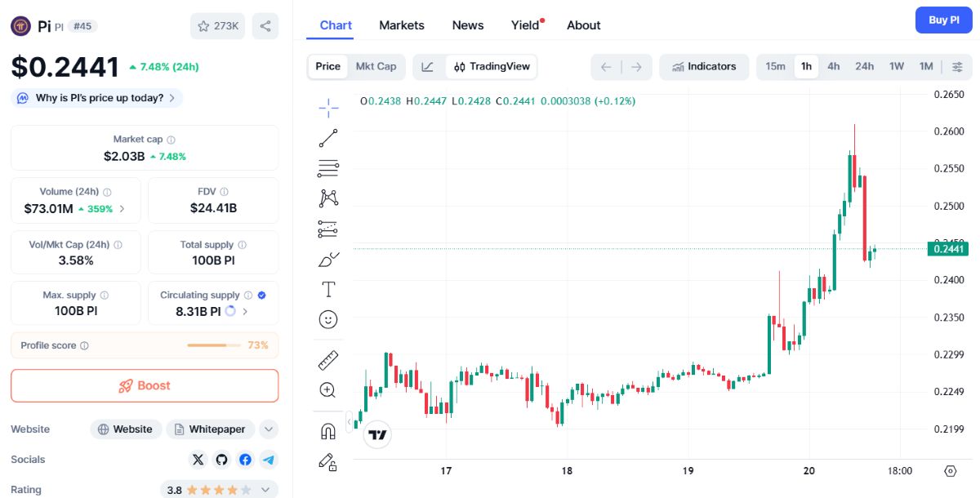Open the chart display settings sliders icon
This screenshot has height=498, width=980.
[957, 67]
